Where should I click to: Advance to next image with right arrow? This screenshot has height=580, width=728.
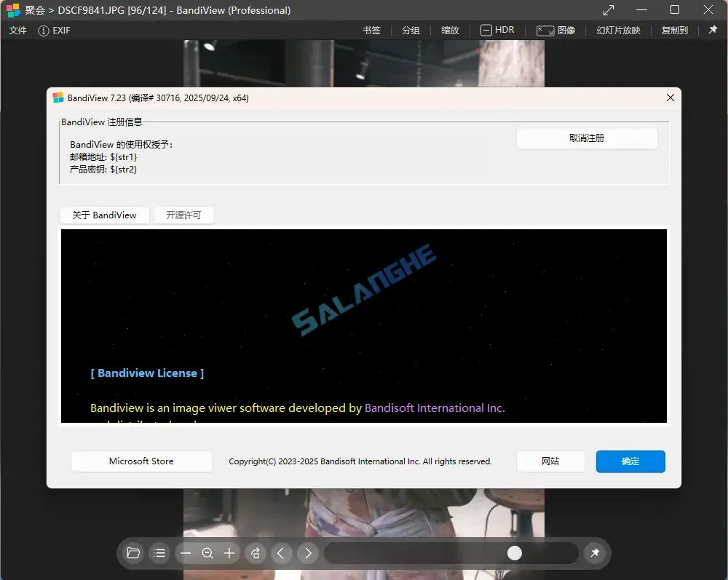[x=308, y=553]
